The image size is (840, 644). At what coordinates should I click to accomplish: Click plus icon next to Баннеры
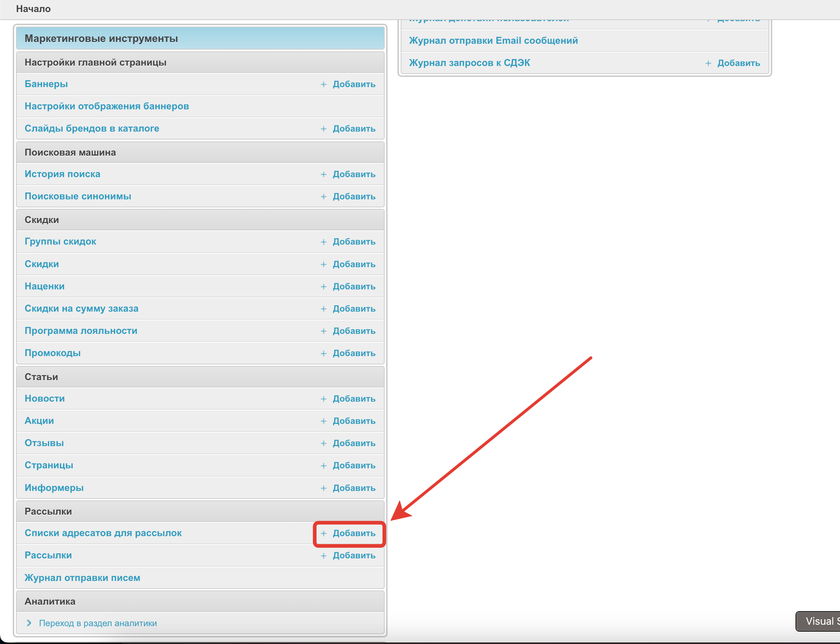pyautogui.click(x=323, y=84)
